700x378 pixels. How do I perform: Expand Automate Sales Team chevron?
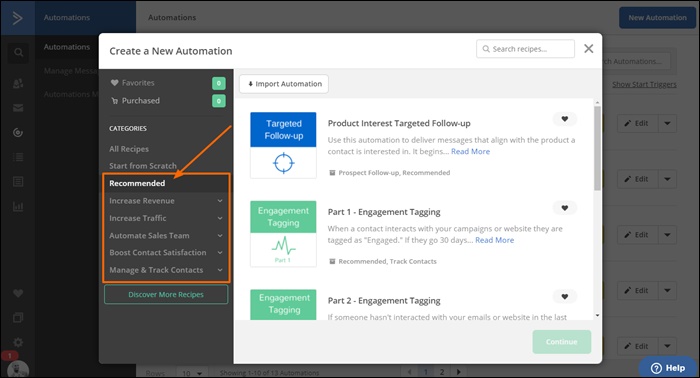220,236
